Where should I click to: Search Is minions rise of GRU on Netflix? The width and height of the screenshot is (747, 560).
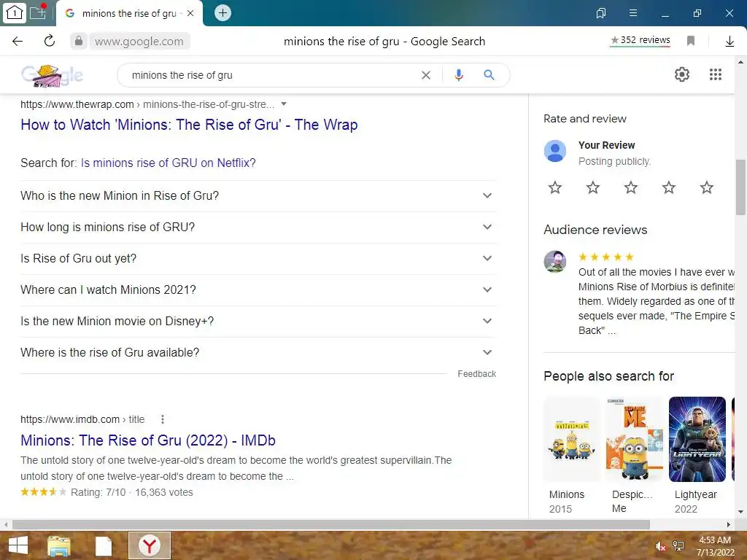click(169, 163)
